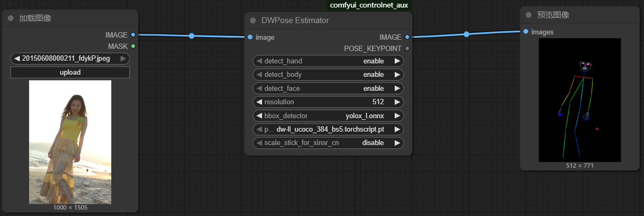
Task: Collapse the 预览图像 node via title dot
Action: [529, 15]
